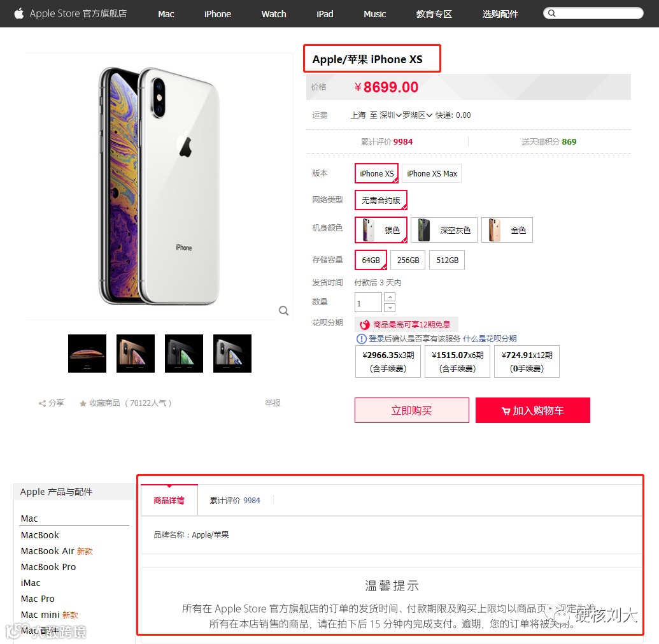Viewport: 659px width, 644px height.
Task: Add to cart with 加入购物车 button
Action: coord(533,410)
